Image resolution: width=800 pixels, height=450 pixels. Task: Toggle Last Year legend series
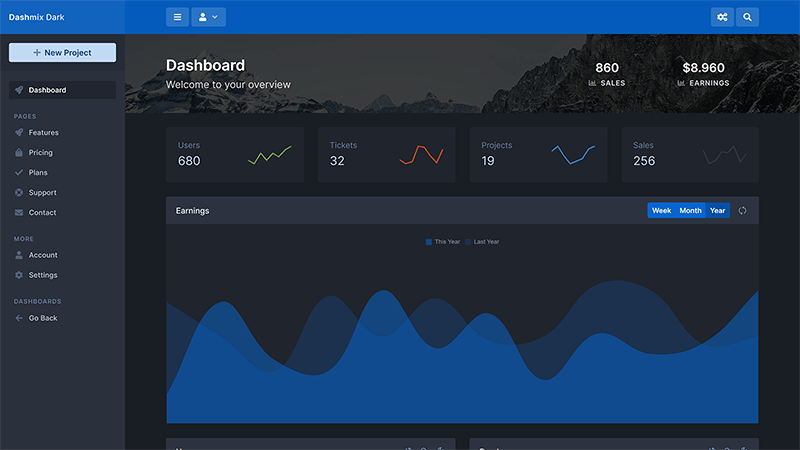tap(482, 242)
